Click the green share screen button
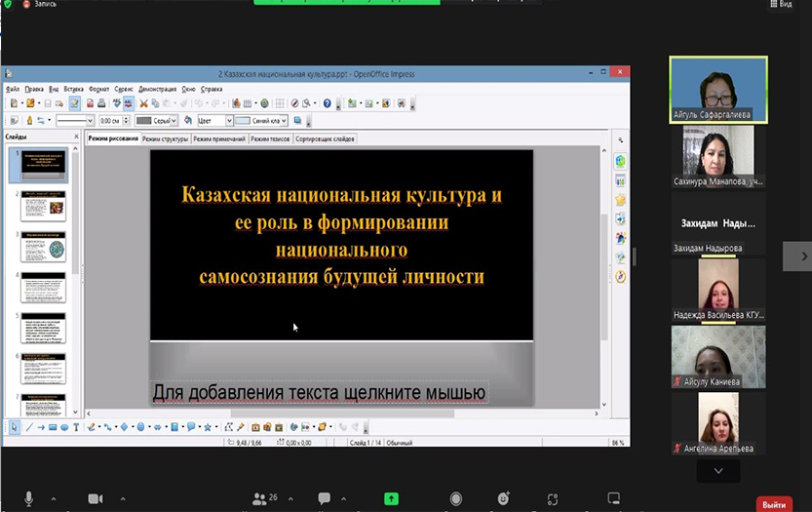 tap(391, 498)
